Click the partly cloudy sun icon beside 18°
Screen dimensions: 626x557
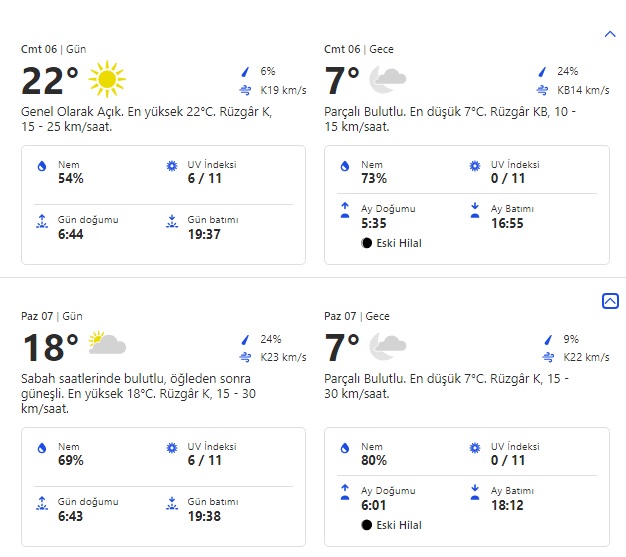107,345
